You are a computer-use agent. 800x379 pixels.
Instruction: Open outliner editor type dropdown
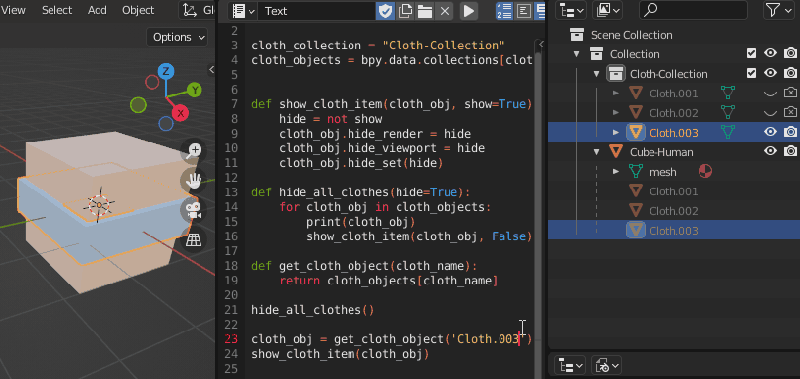point(570,10)
